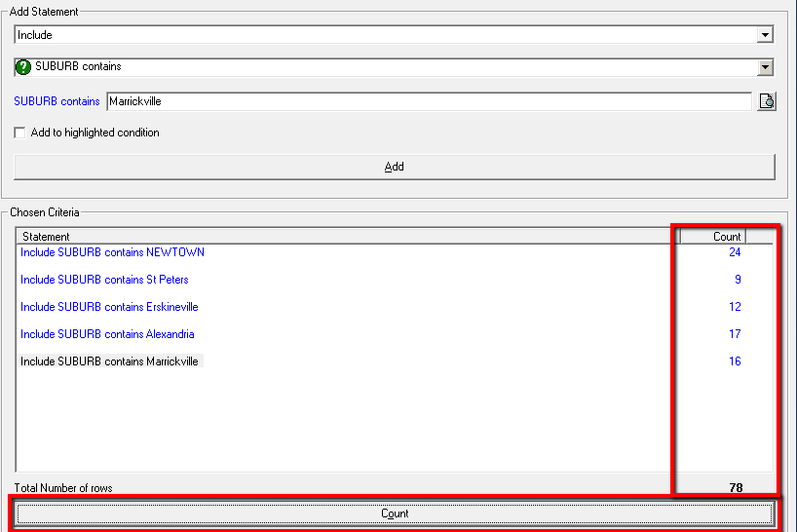Enable Add to highlighted condition checkbox
Viewport: 797px width, 532px height.
pyautogui.click(x=20, y=133)
